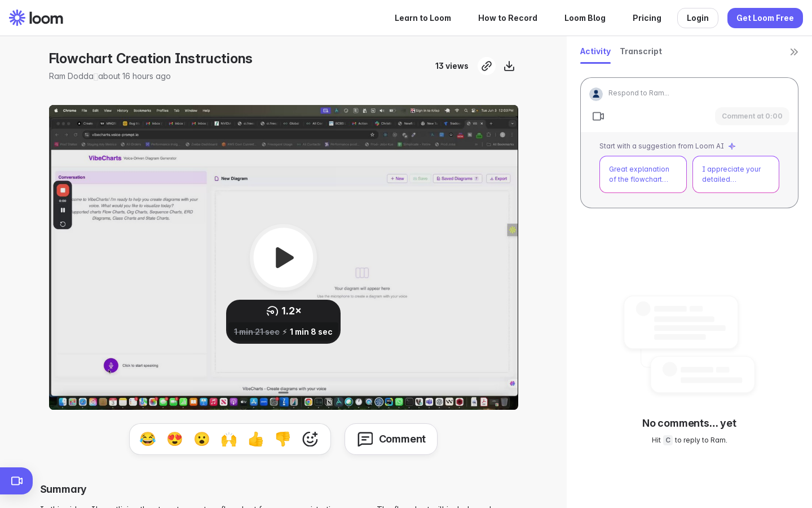The width and height of the screenshot is (812, 508).
Task: Click the Loom AI sparkle icon
Action: pyautogui.click(x=732, y=146)
